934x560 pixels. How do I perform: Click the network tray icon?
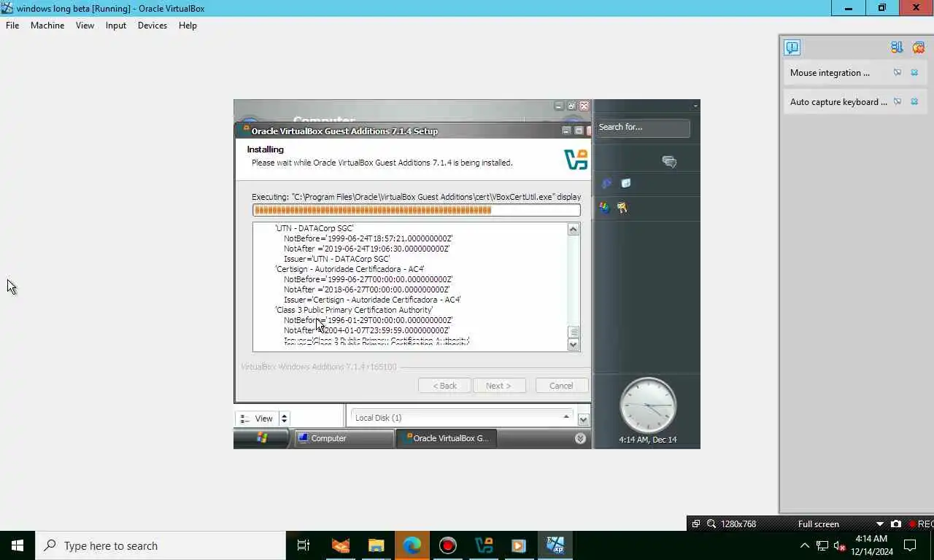pos(822,545)
